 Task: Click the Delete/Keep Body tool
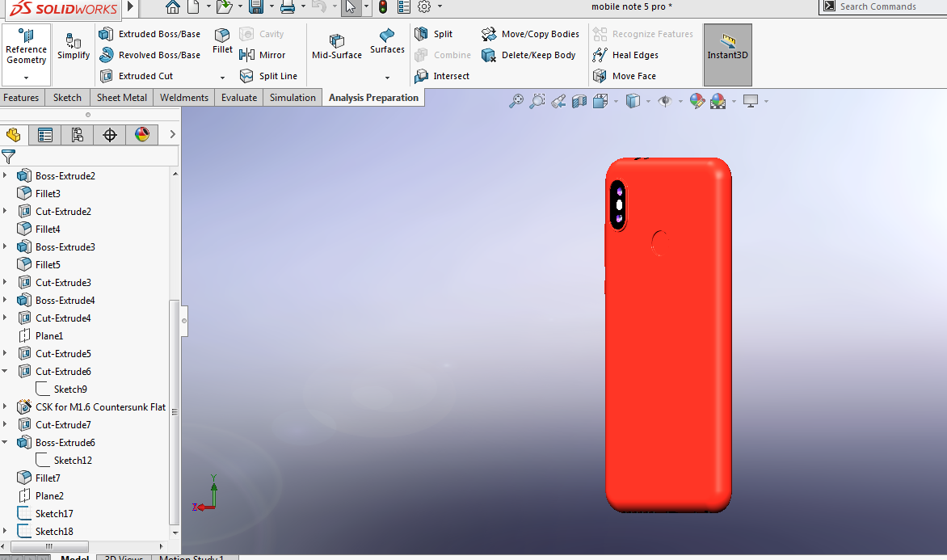[x=528, y=55]
